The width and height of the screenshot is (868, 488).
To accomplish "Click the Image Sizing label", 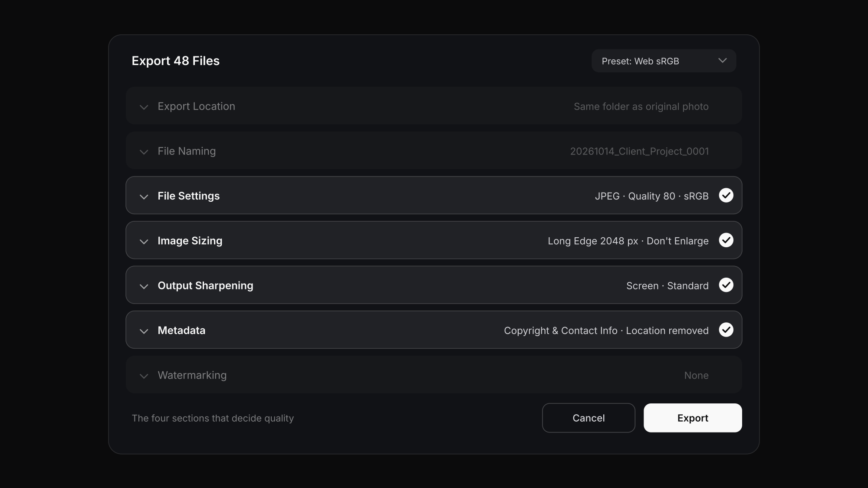I will (x=190, y=241).
